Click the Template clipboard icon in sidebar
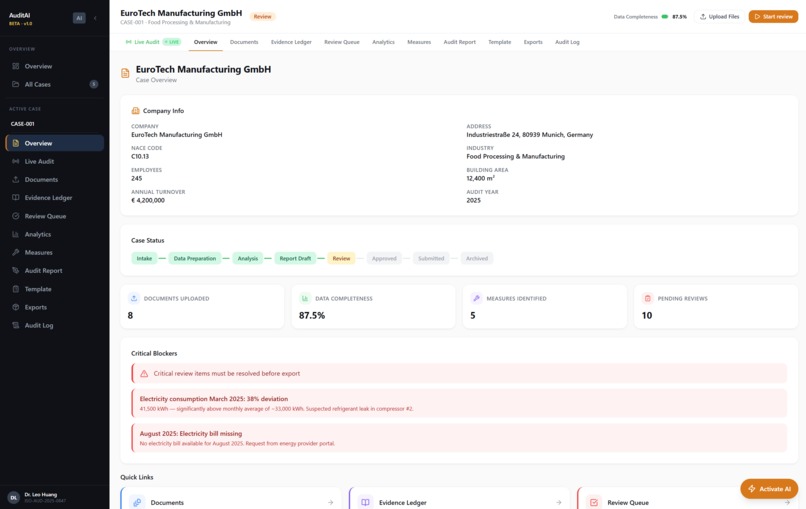This screenshot has height=509, width=806. pyautogui.click(x=15, y=289)
